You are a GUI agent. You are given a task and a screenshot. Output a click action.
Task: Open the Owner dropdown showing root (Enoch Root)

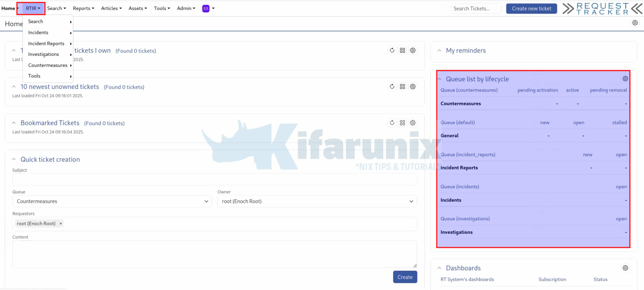317,201
